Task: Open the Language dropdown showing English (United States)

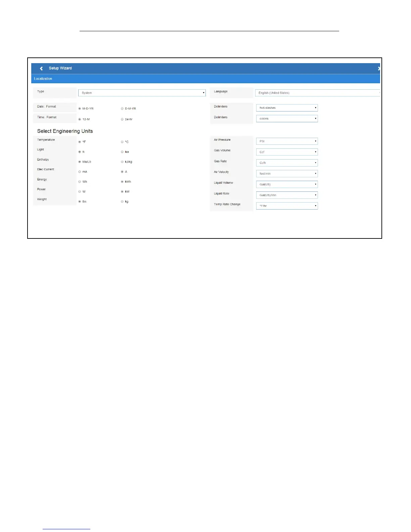Action: (x=318, y=93)
